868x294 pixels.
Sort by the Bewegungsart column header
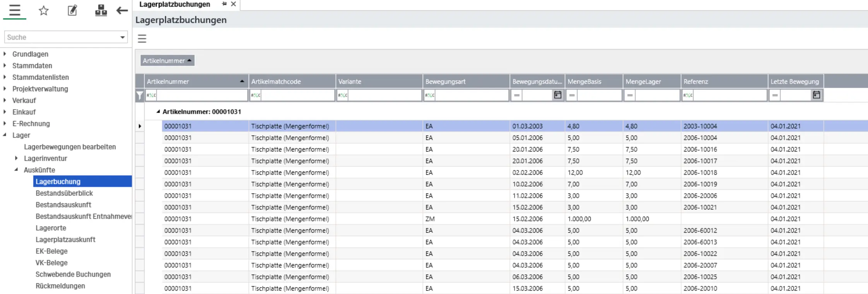[466, 82]
